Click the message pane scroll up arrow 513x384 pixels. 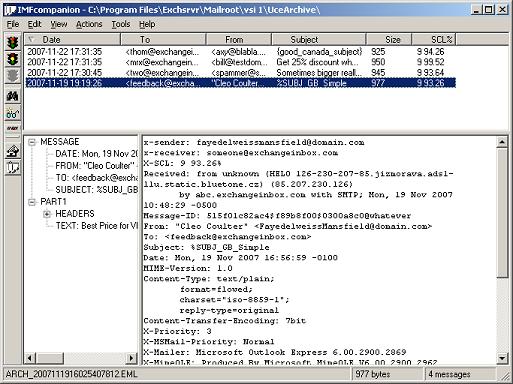point(502,142)
